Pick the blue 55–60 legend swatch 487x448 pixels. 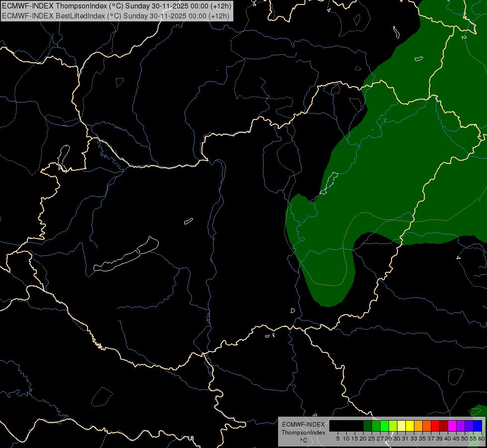(478, 426)
